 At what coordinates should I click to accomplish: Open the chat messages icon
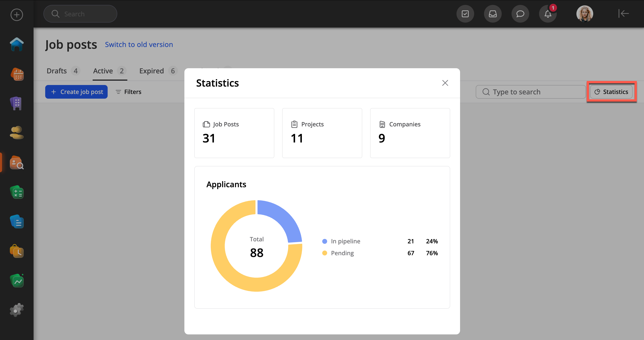[520, 14]
